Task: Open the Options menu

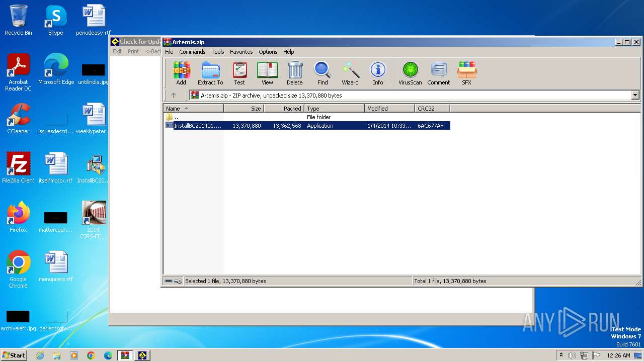Action: 268,52
